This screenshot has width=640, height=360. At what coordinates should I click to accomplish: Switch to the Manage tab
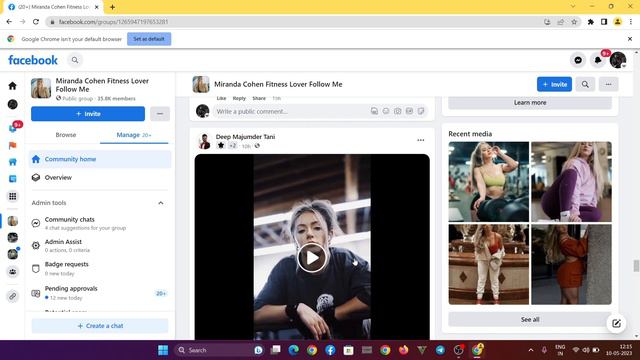133,135
